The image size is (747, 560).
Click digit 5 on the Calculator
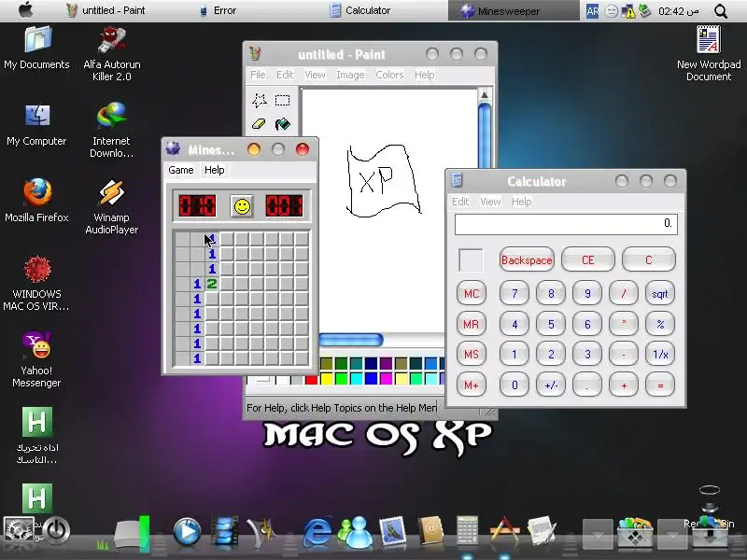point(551,324)
